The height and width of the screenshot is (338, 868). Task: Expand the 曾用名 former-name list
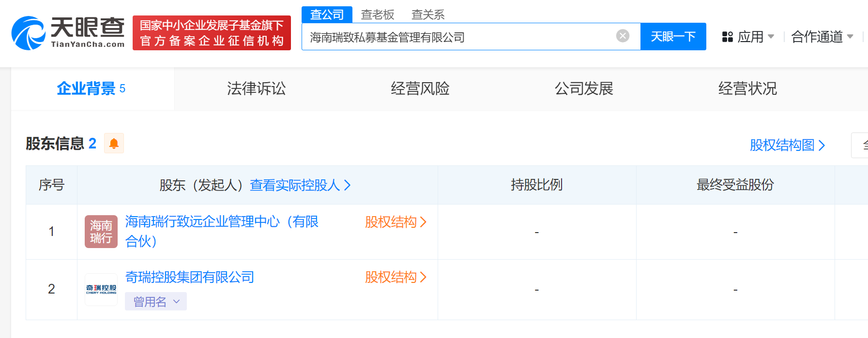click(155, 301)
